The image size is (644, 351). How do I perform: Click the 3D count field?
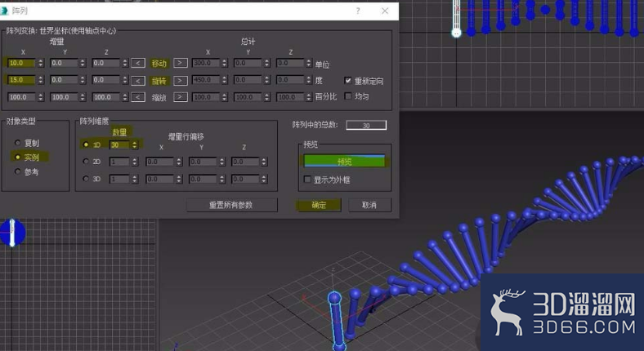pyautogui.click(x=119, y=180)
